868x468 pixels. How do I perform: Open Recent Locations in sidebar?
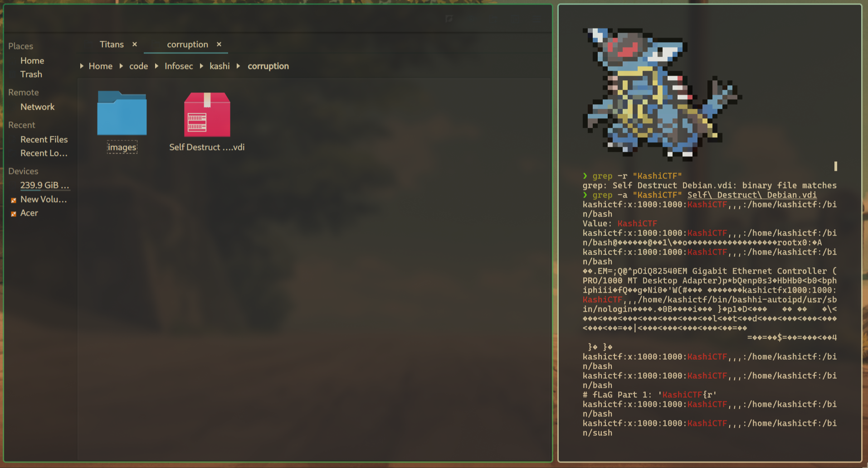click(44, 153)
